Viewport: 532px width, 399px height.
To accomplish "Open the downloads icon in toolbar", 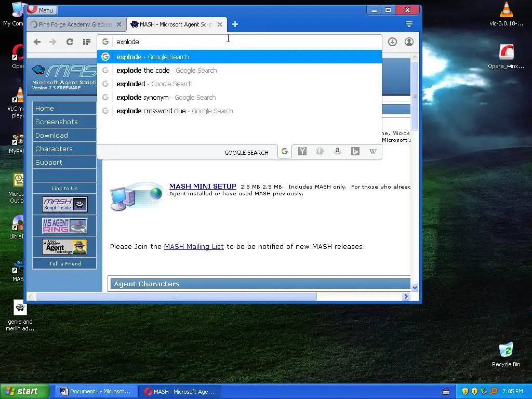I will [392, 42].
